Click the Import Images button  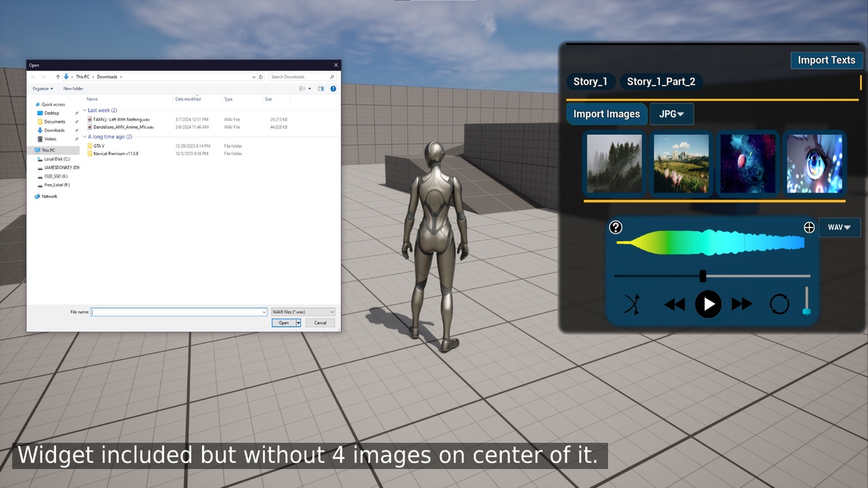[x=607, y=114]
